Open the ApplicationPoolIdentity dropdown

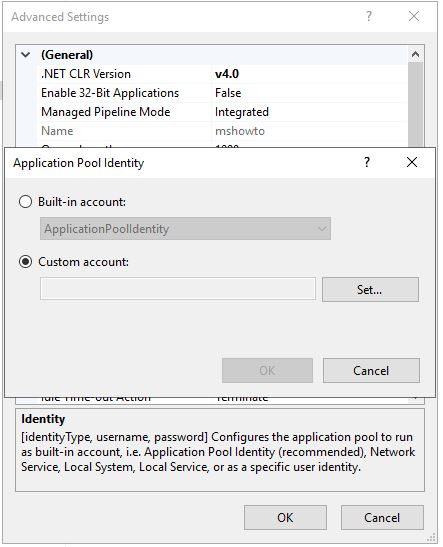pyautogui.click(x=186, y=229)
